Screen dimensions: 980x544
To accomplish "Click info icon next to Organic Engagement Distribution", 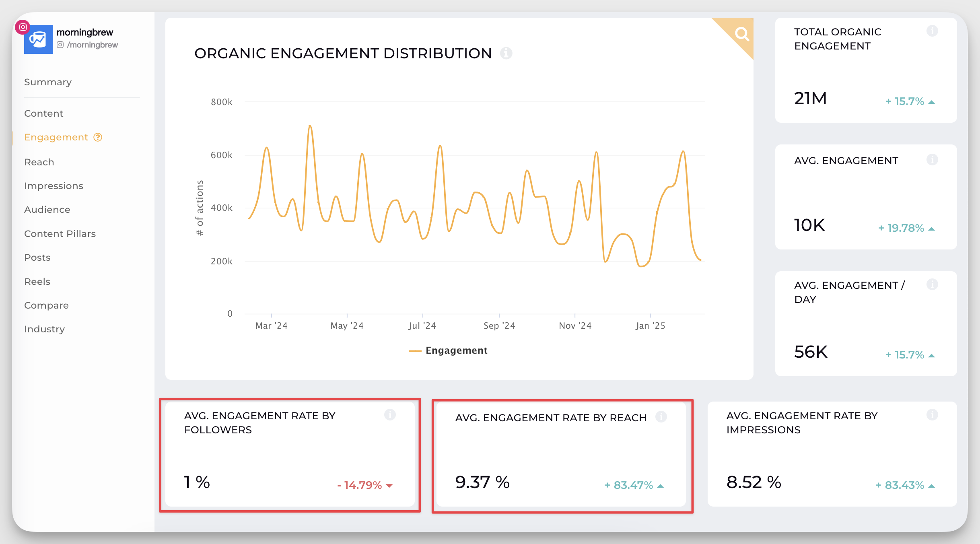I will (506, 53).
